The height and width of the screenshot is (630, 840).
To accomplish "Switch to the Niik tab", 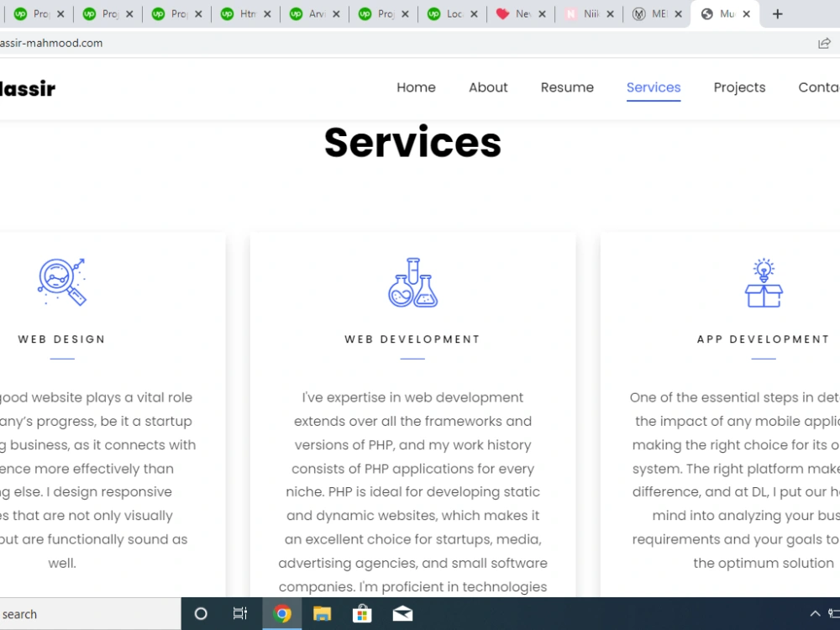I will point(582,14).
